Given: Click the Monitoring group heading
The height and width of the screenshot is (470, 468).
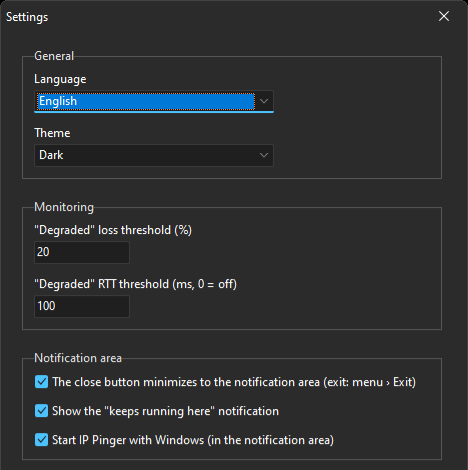Looking at the screenshot, I should point(64,207).
